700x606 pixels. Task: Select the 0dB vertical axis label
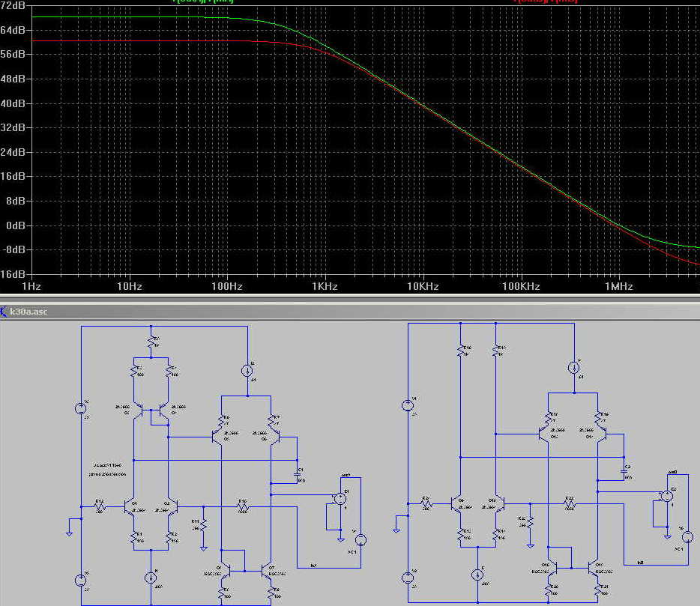[x=16, y=225]
